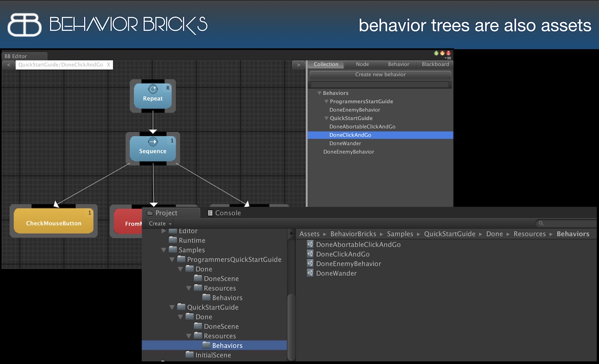Click Assets in the breadcrumb path
This screenshot has width=599, height=364.
click(x=309, y=234)
